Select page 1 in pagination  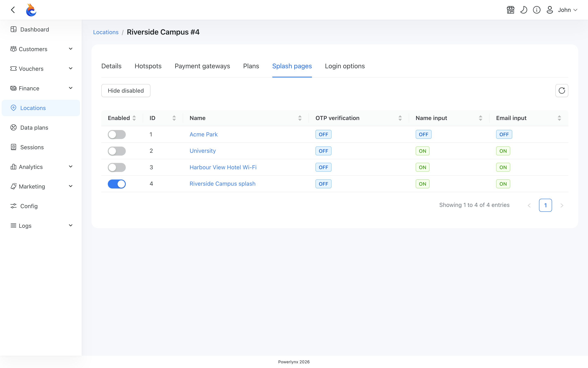(x=545, y=205)
